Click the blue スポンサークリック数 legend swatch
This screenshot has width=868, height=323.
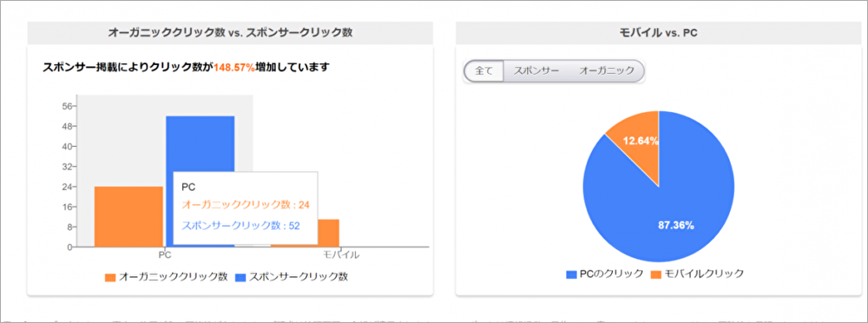point(240,278)
